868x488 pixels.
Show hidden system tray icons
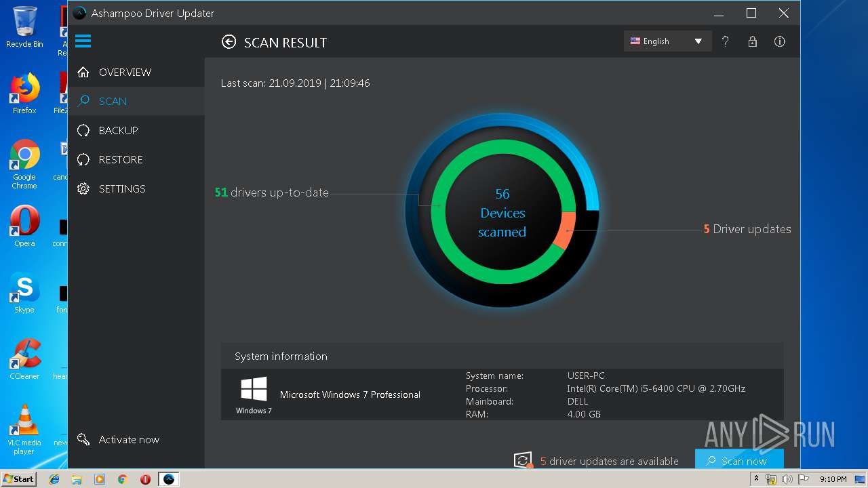coord(756,479)
